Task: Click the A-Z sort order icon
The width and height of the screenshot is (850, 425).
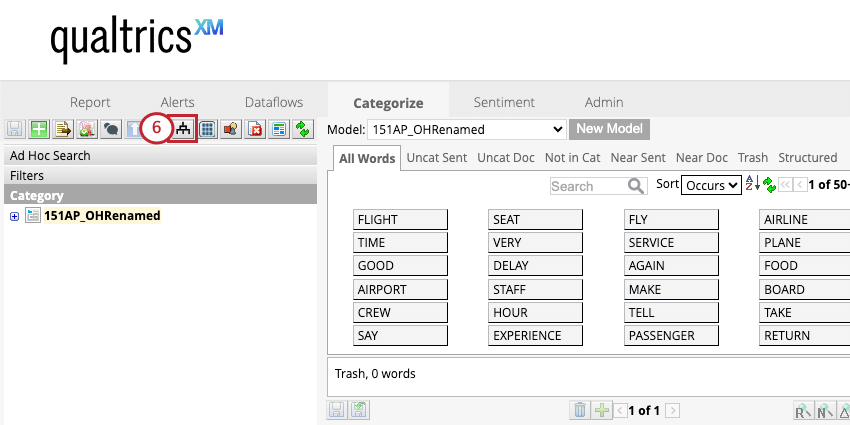Action: pos(753,185)
